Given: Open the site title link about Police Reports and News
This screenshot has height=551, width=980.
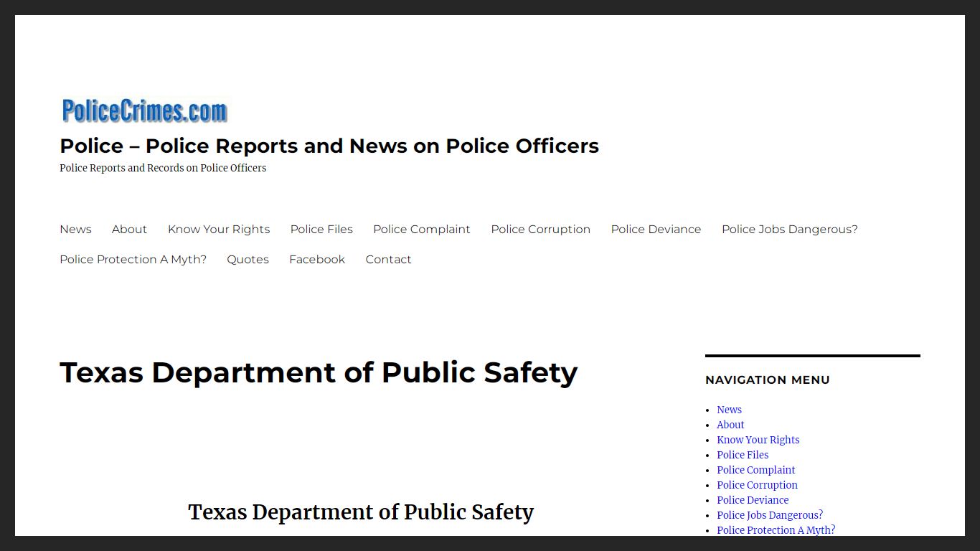Looking at the screenshot, I should point(329,146).
